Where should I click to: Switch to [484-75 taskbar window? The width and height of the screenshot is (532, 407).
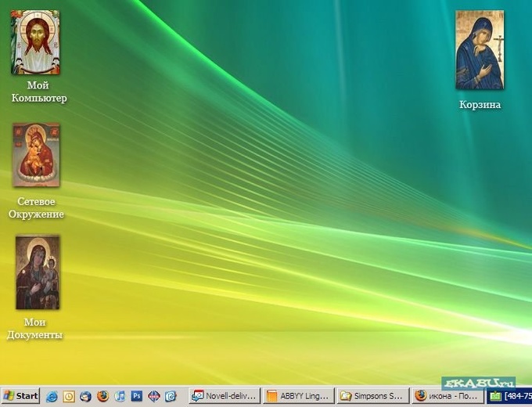coord(510,396)
